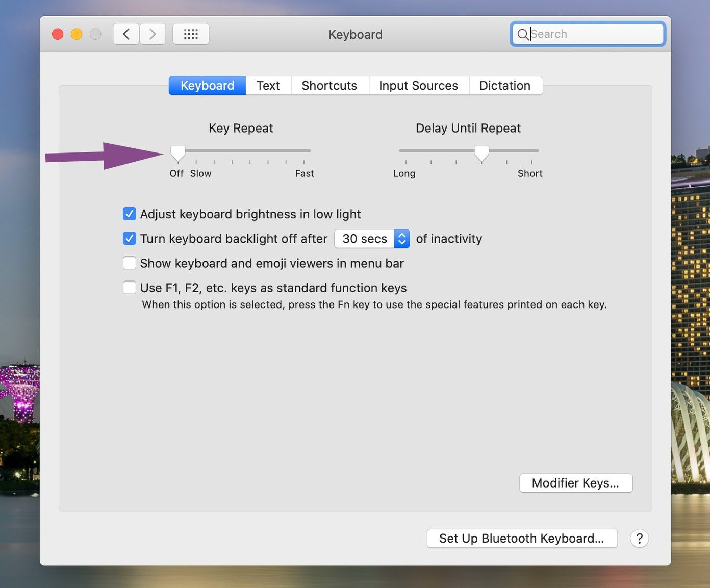Screen dimensions: 710x588
Task: Uncheck Turn keyboard backlight off after
Action: tap(130, 238)
